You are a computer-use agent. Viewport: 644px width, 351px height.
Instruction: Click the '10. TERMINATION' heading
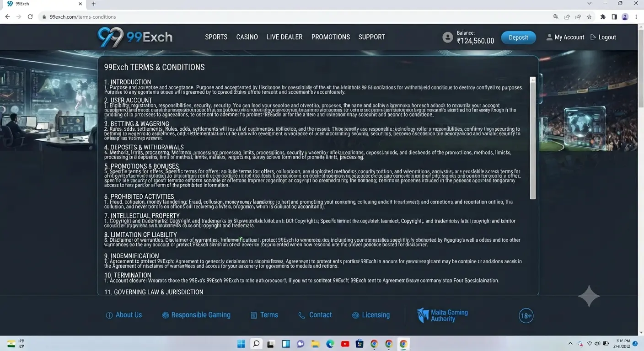[x=128, y=275]
